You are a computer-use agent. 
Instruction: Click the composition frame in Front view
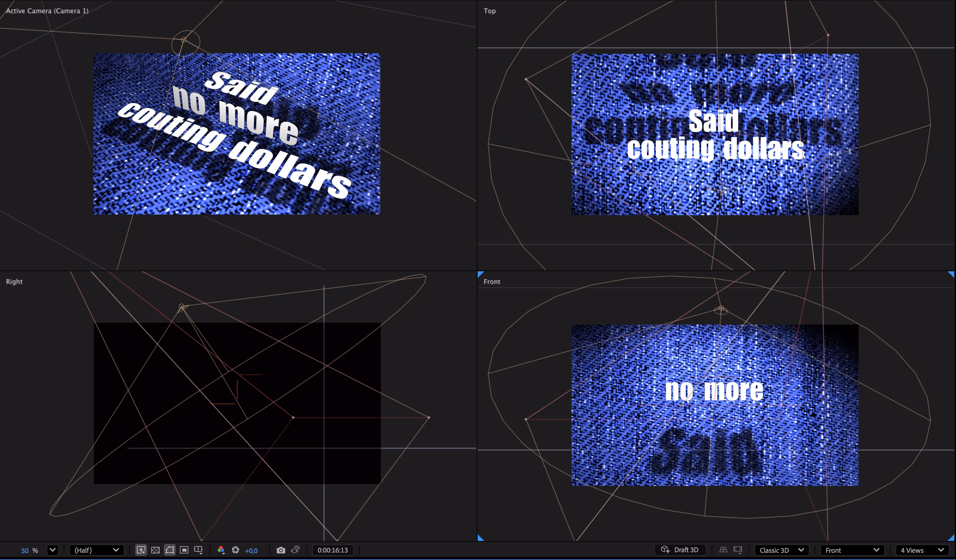click(715, 405)
